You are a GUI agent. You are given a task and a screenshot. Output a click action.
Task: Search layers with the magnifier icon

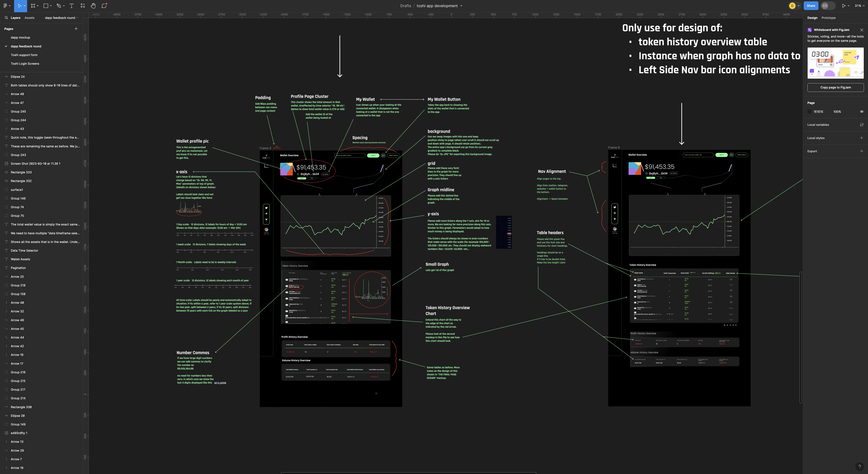click(6, 18)
